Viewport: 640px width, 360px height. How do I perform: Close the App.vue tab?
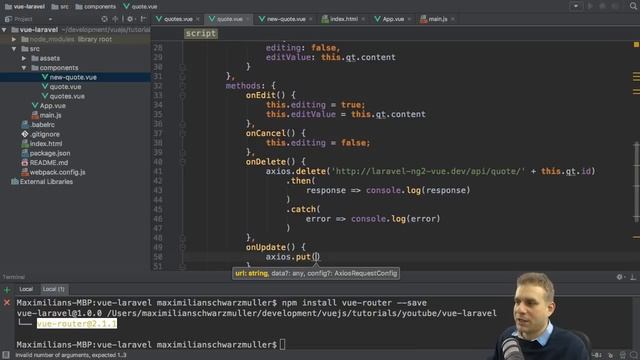(409, 19)
